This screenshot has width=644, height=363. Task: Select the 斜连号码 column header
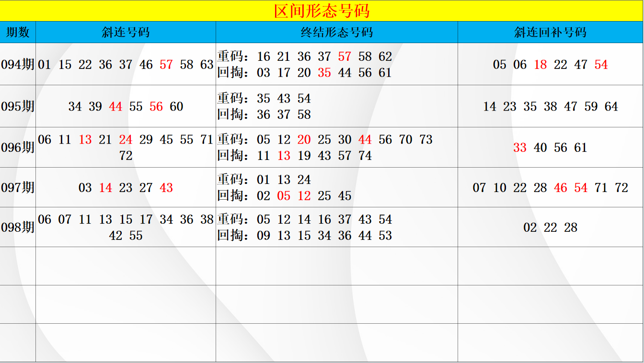point(126,32)
